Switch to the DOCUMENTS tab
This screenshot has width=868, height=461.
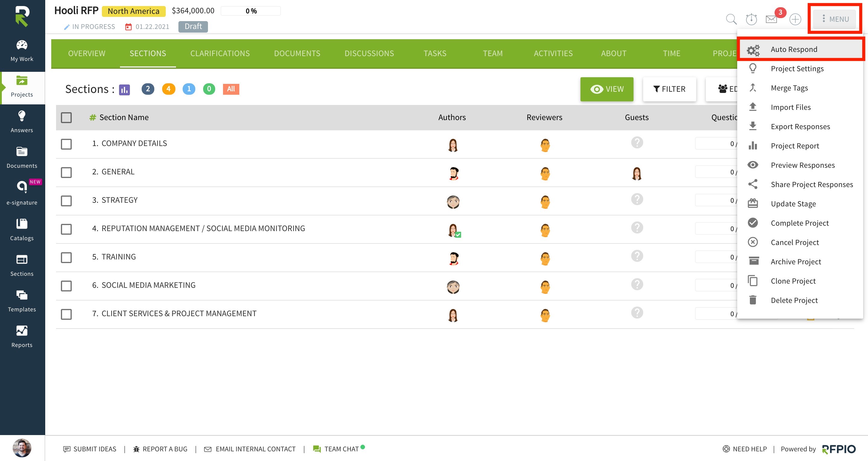point(297,53)
